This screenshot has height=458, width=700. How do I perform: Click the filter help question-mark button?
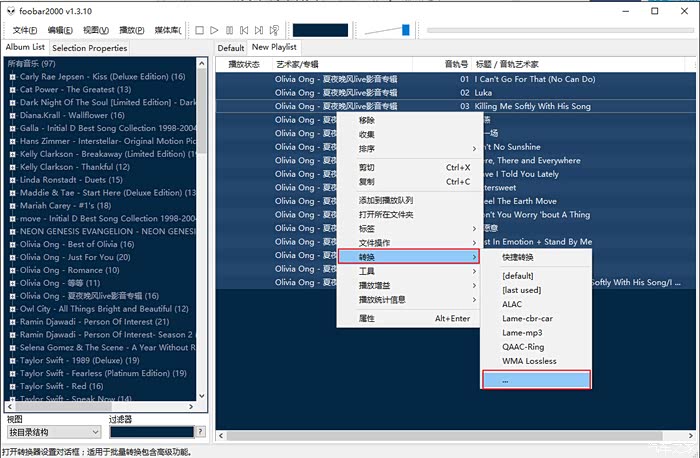[x=201, y=432]
